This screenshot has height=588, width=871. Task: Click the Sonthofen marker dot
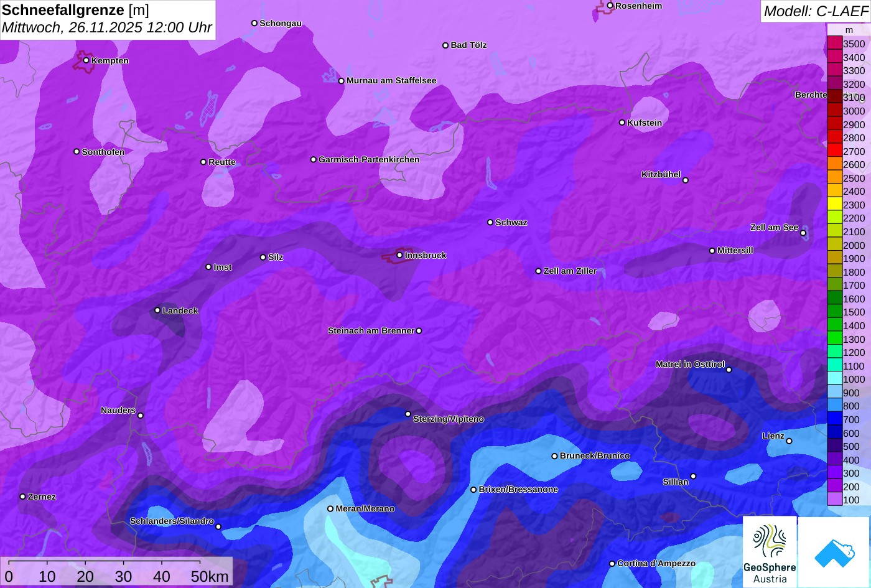point(77,152)
